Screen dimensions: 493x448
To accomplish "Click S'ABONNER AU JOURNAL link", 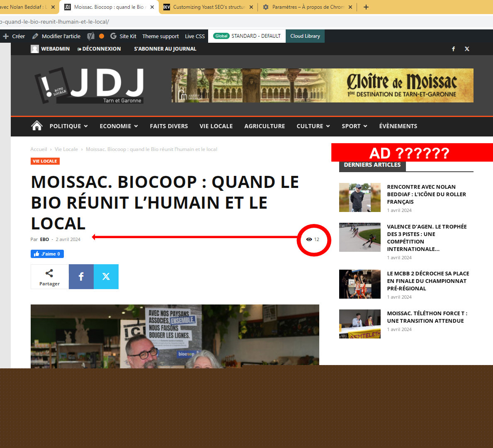I will click(165, 49).
